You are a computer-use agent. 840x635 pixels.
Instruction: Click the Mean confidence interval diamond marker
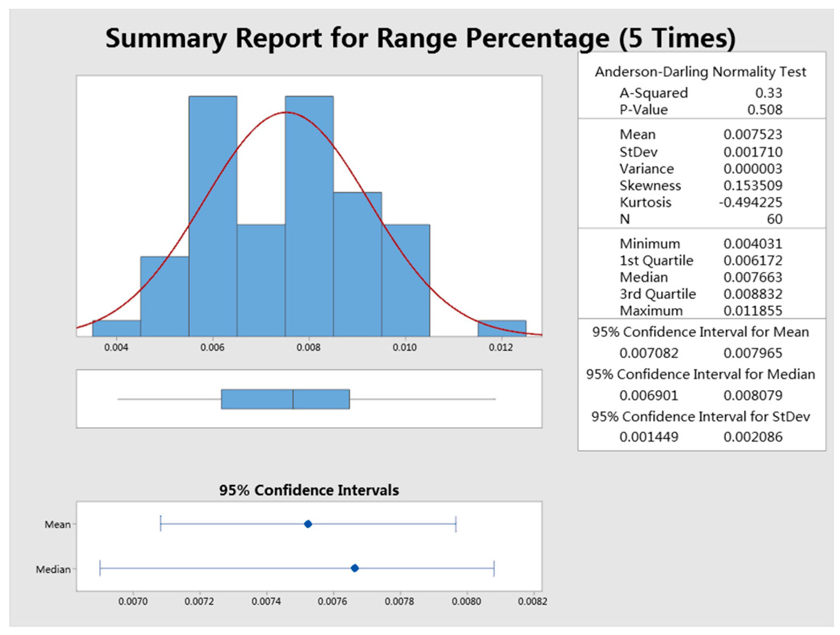(x=308, y=524)
